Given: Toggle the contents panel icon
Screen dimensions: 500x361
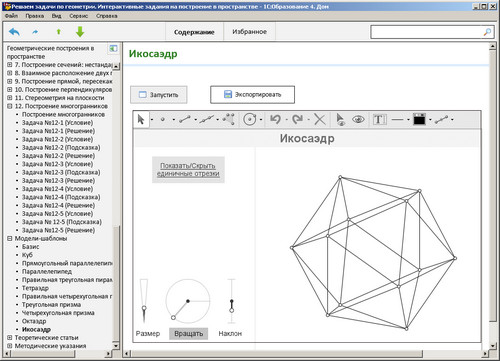Looking at the screenshot, I should 113,49.
